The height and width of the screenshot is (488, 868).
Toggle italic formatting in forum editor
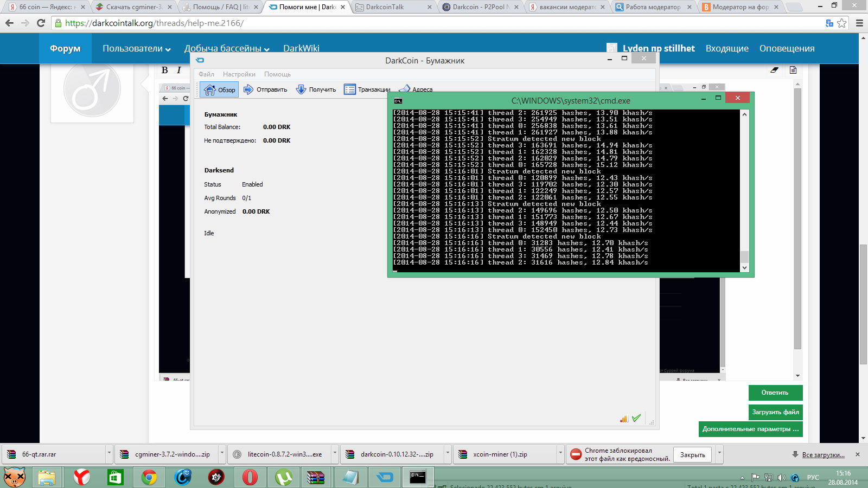tap(178, 70)
